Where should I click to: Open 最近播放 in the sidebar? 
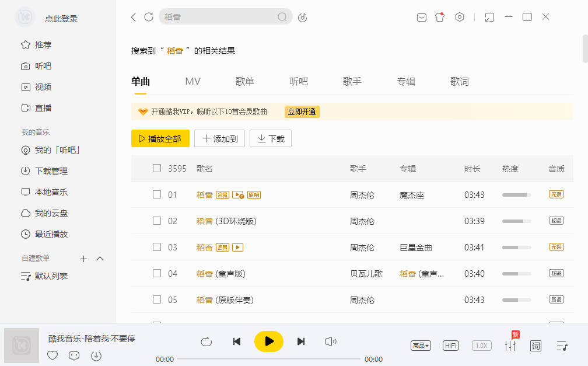pyautogui.click(x=44, y=234)
